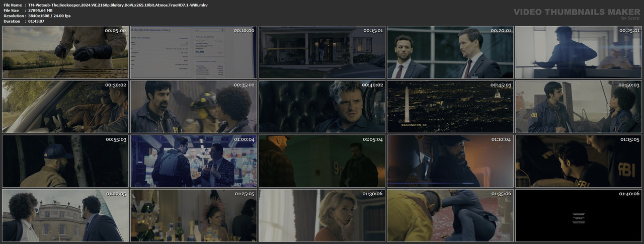
Task: Select the thumbnail at 00:25:01
Action: click(x=578, y=52)
